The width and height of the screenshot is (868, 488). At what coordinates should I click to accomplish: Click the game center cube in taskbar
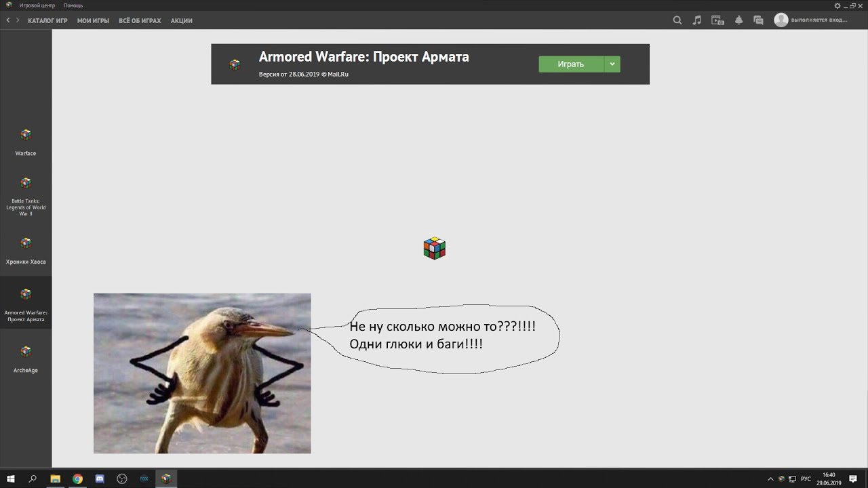tap(166, 479)
